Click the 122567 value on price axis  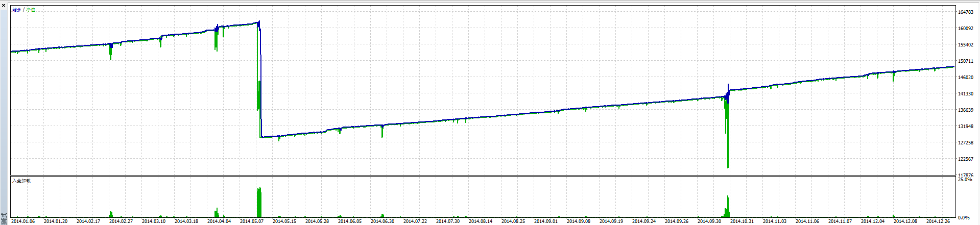965,159
